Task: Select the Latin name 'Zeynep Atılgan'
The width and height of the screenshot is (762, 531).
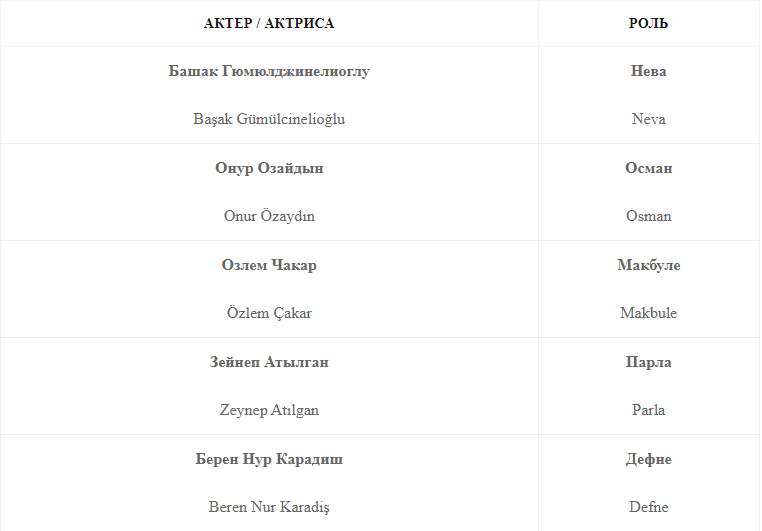Action: [269, 410]
